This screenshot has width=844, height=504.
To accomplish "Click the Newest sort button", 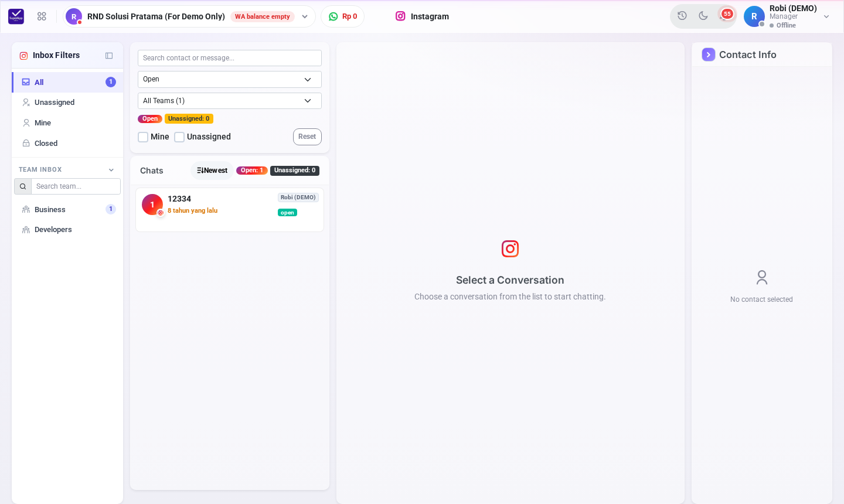I will point(212,171).
